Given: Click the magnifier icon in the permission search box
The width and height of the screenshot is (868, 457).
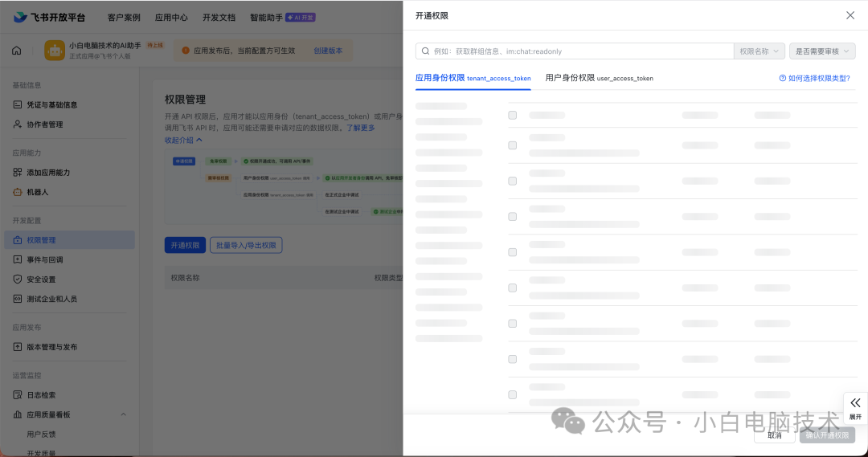Looking at the screenshot, I should 425,51.
